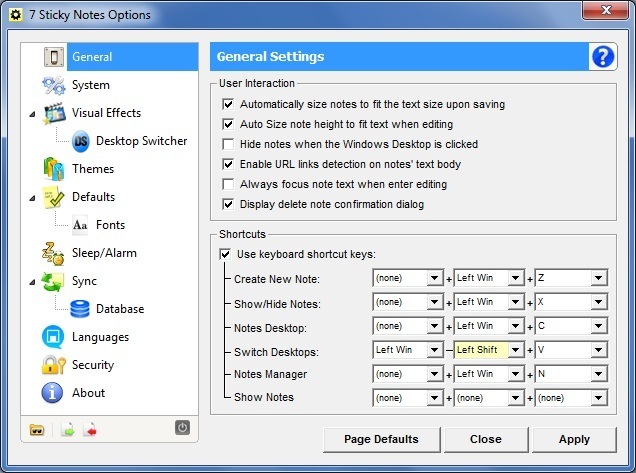Click the Themes colored folders icon
The height and width of the screenshot is (473, 636).
coord(54,169)
